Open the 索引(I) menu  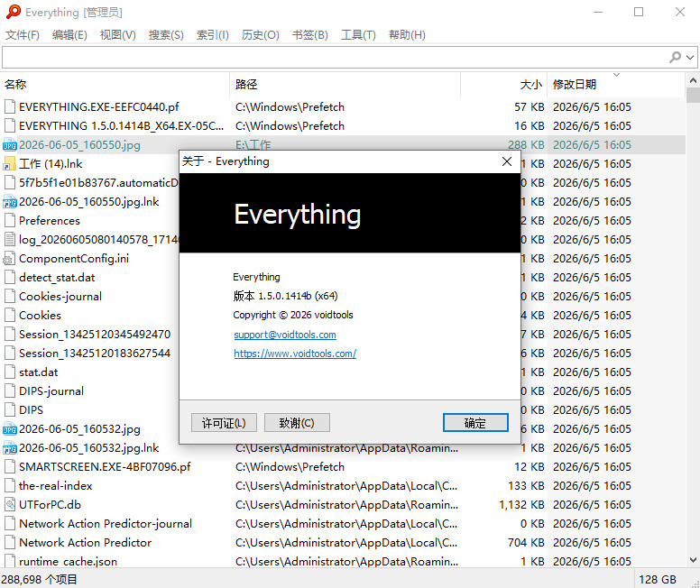tap(213, 35)
